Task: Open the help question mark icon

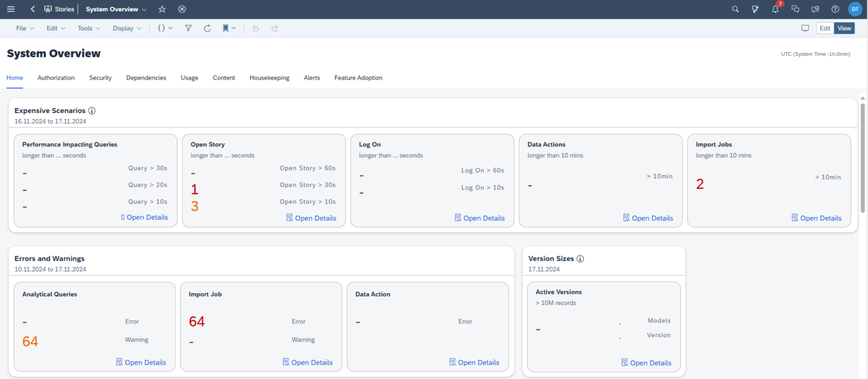Action: tap(835, 9)
